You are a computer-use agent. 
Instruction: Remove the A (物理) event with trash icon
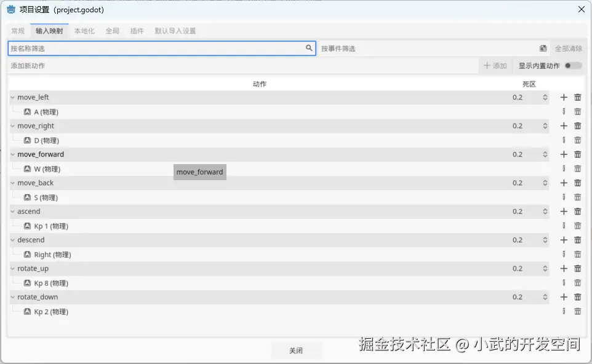coord(577,111)
